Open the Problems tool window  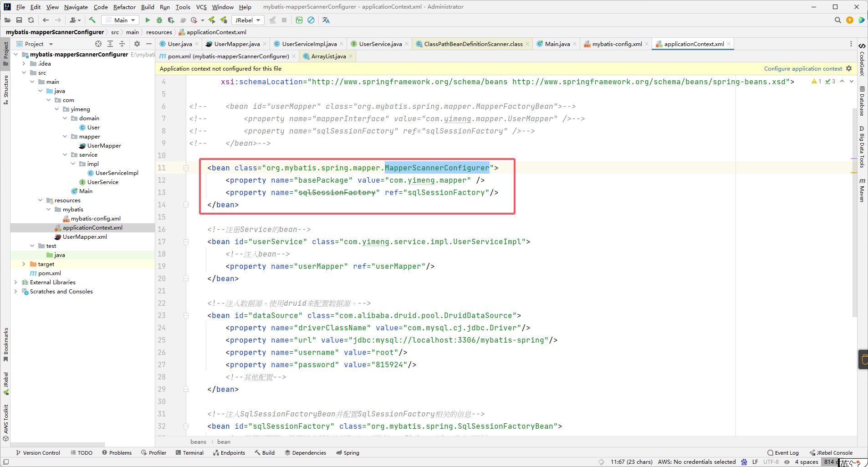point(117,452)
